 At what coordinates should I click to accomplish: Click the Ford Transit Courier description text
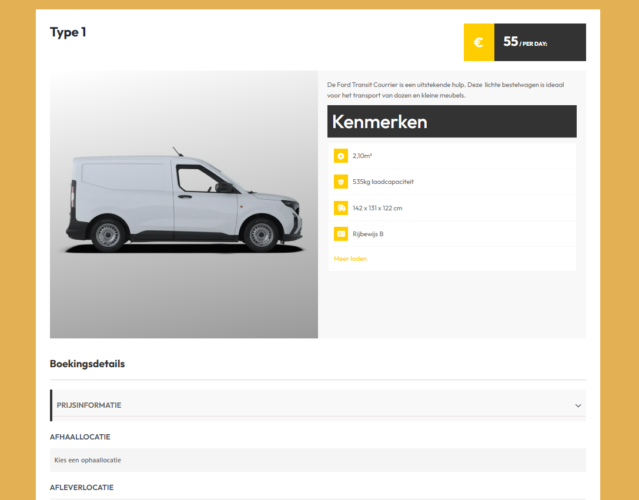(x=440, y=90)
